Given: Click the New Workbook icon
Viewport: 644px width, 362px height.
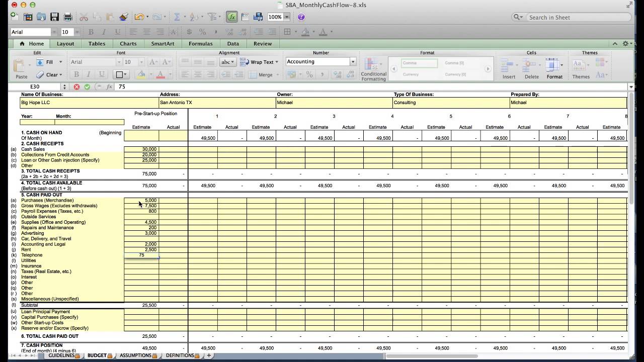Looking at the screenshot, I should click(14, 17).
